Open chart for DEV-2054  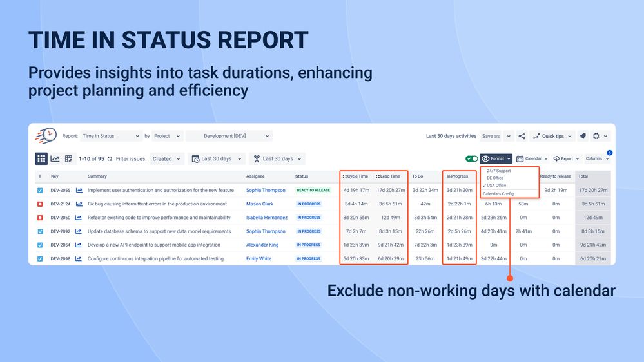pyautogui.click(x=79, y=245)
